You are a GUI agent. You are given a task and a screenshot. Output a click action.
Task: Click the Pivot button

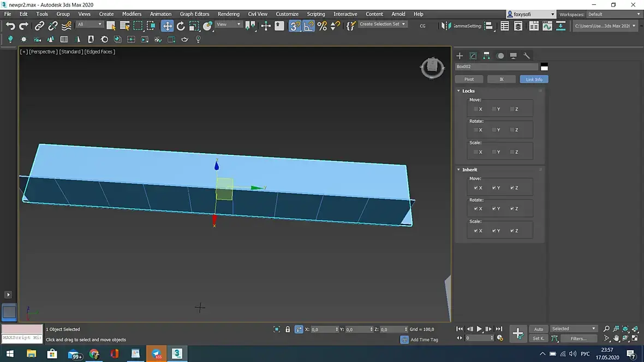(469, 79)
